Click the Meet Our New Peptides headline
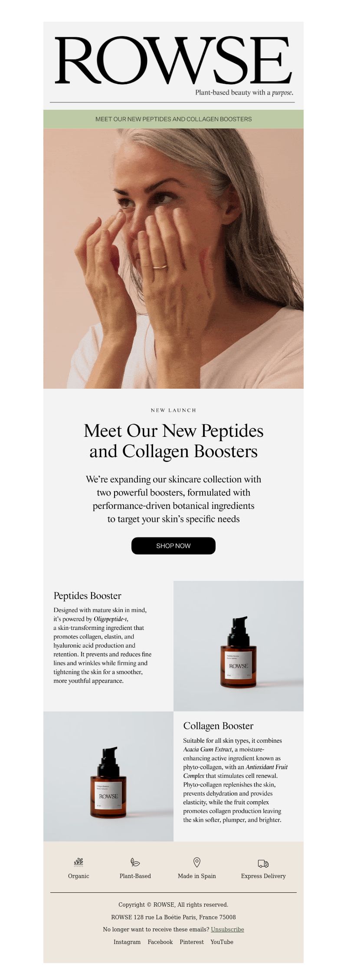The height and width of the screenshot is (980, 347). [x=173, y=441]
